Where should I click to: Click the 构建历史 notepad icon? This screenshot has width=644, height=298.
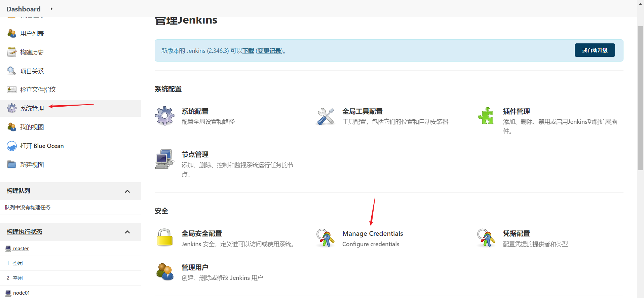pos(12,52)
